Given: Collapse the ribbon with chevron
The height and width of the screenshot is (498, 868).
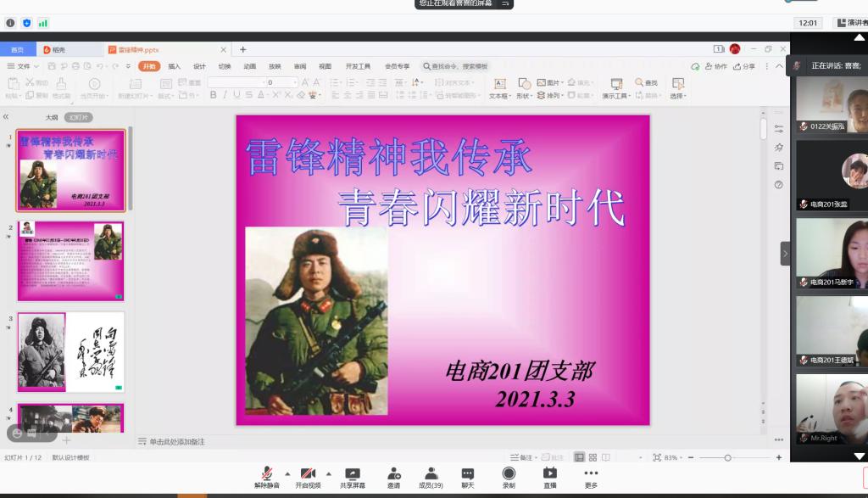Looking at the screenshot, I should 780,66.
